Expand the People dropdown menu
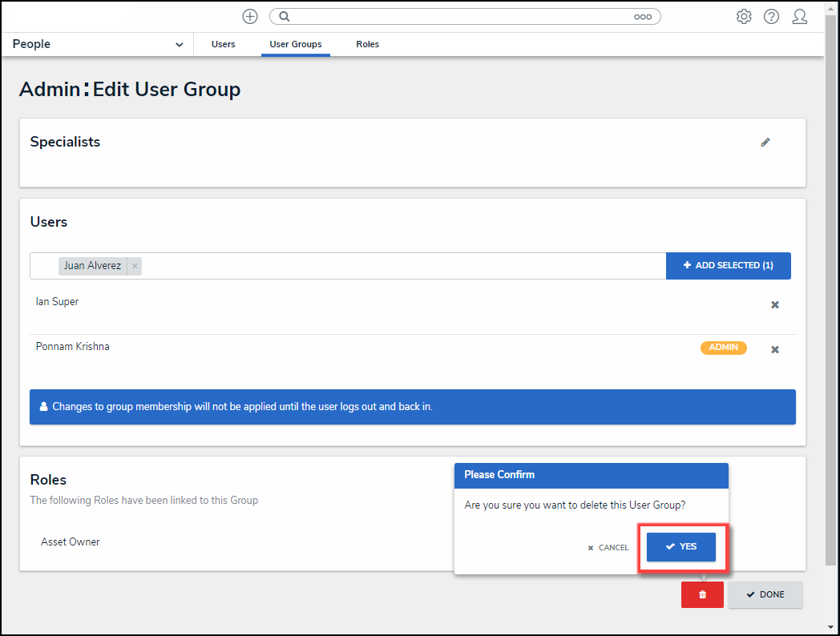Image resolution: width=840 pixels, height=636 pixels. (179, 45)
